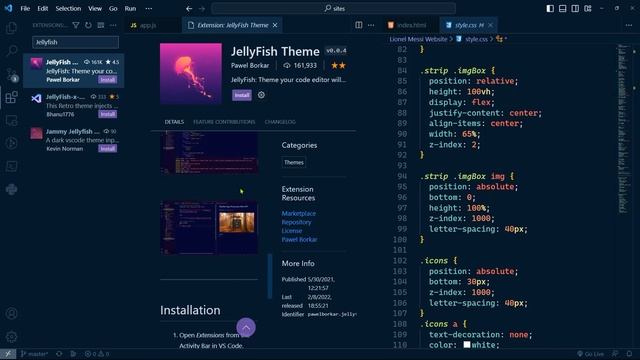640x360 pixels.
Task: Refresh the extensions list
Action: 88,25
